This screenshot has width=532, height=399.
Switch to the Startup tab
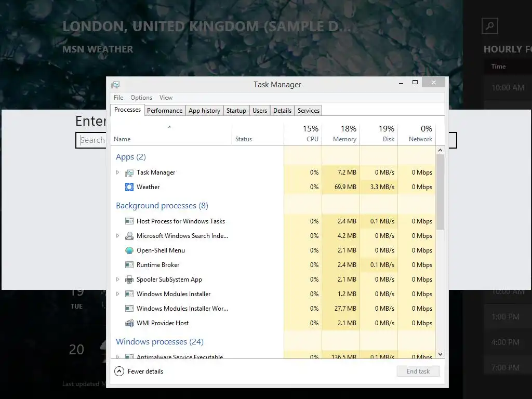[x=236, y=111]
